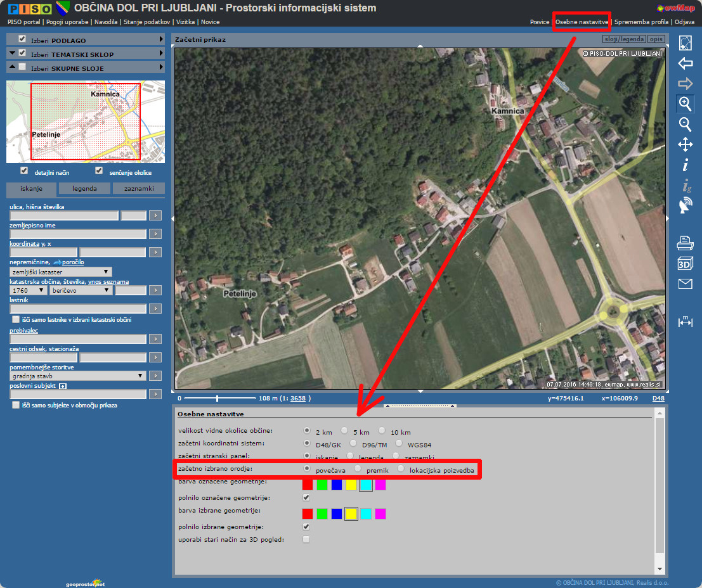Select the 5 km radio button
The height and width of the screenshot is (588, 702).
click(x=345, y=430)
